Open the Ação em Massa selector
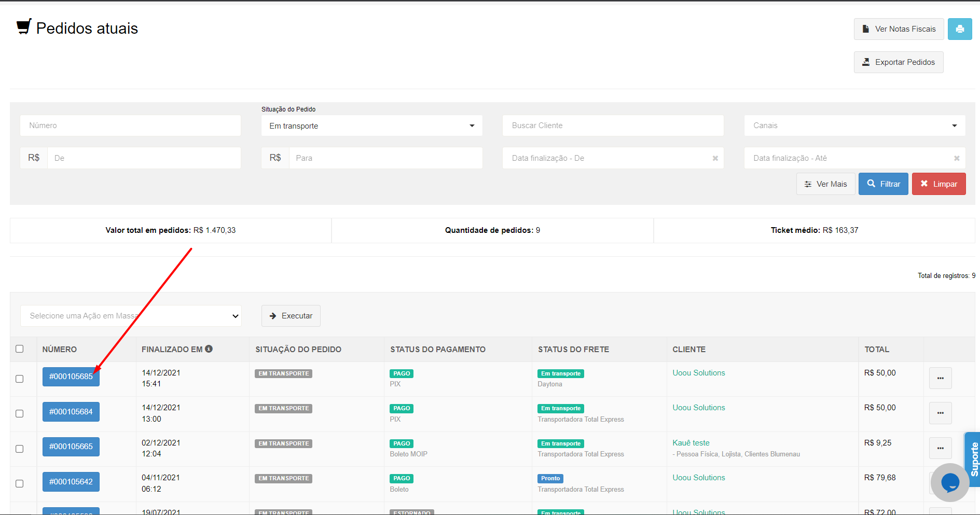The height and width of the screenshot is (515, 980). 131,316
